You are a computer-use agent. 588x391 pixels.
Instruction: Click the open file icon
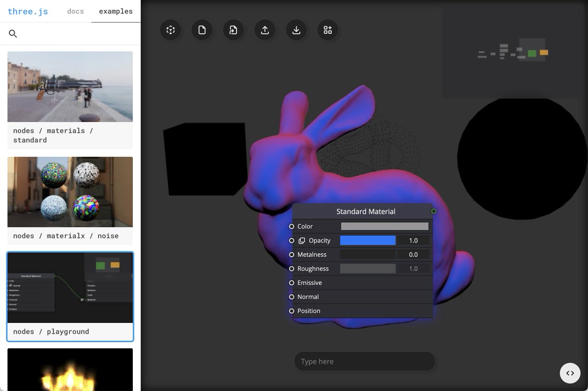233,30
